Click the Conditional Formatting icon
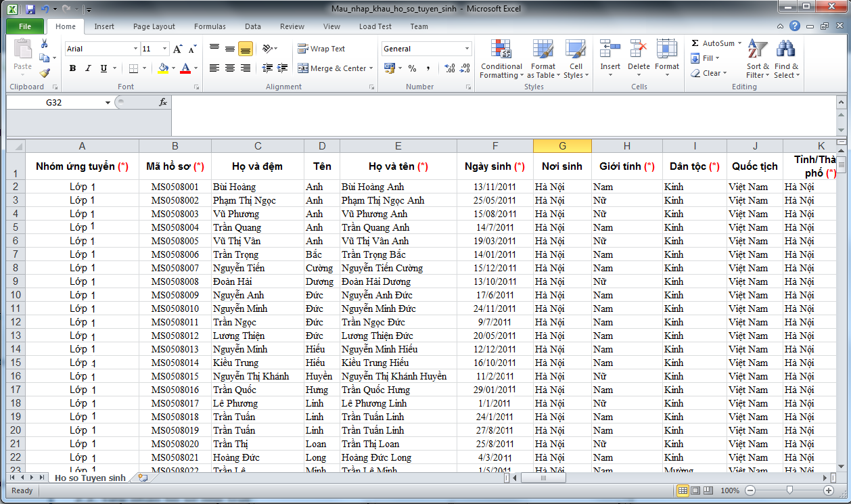Image resolution: width=851 pixels, height=504 pixels. point(501,50)
